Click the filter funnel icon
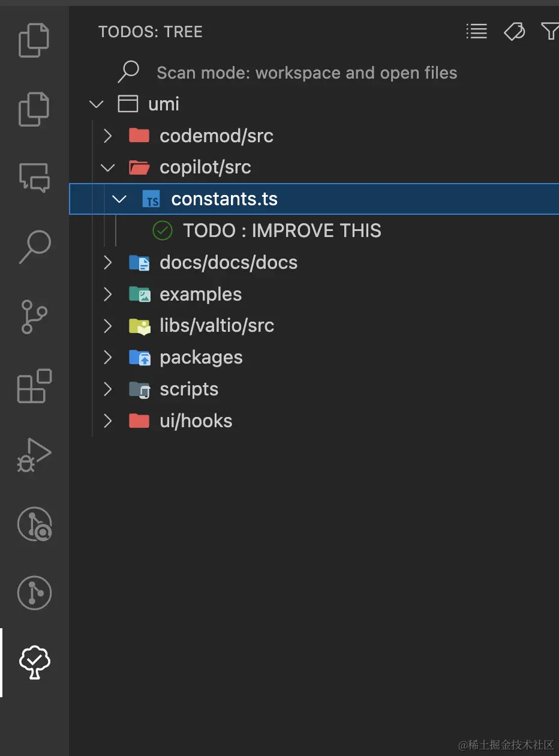The width and height of the screenshot is (559, 756). coord(550,31)
